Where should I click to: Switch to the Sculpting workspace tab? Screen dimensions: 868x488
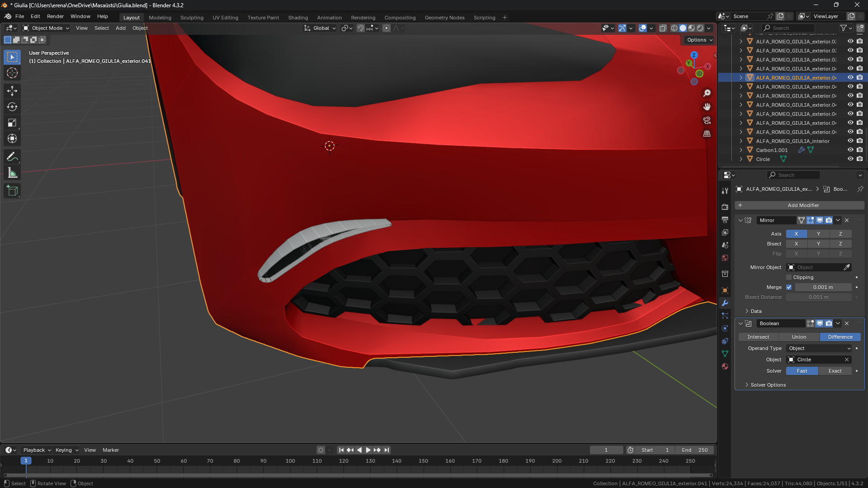(x=192, y=18)
